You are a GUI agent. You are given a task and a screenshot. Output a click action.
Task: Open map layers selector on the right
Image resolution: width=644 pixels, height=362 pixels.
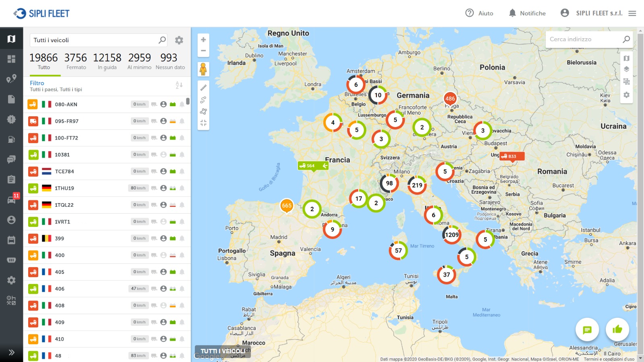click(626, 69)
